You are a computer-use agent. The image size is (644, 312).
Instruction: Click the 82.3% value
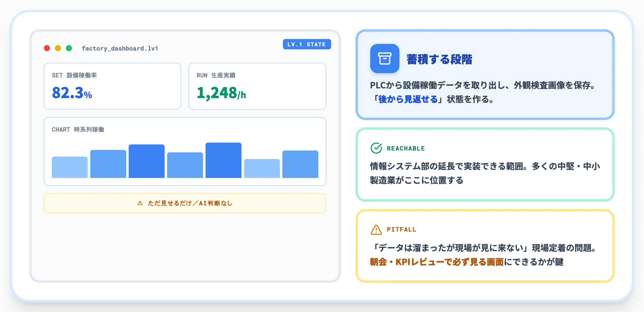72,93
